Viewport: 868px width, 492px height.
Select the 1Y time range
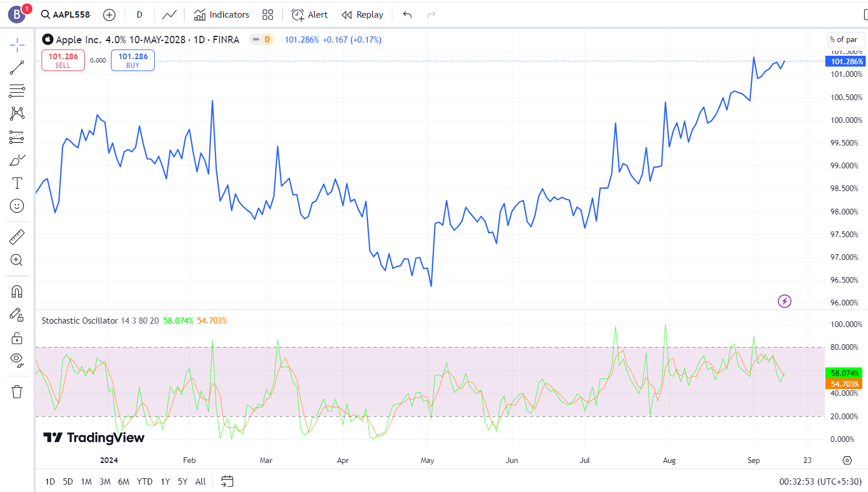tap(165, 482)
